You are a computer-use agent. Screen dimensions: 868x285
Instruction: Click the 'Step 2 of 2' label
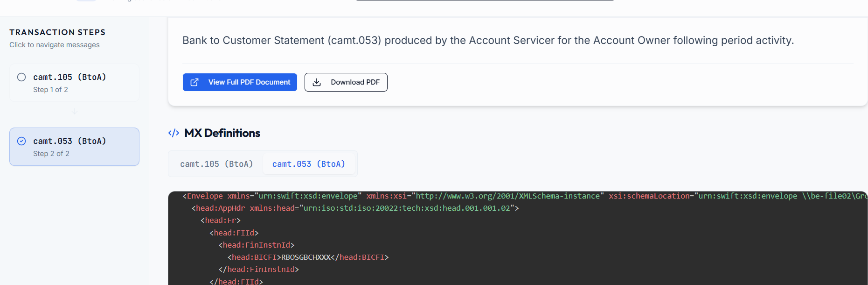[x=51, y=154]
